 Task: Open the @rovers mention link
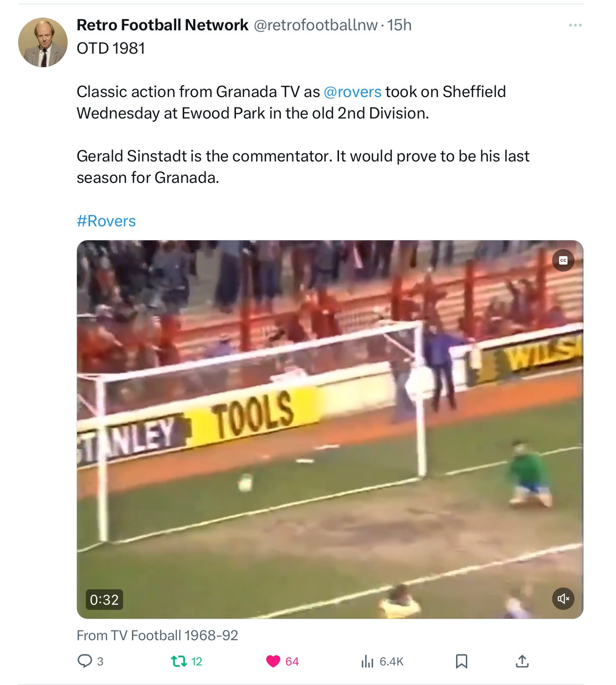[353, 91]
